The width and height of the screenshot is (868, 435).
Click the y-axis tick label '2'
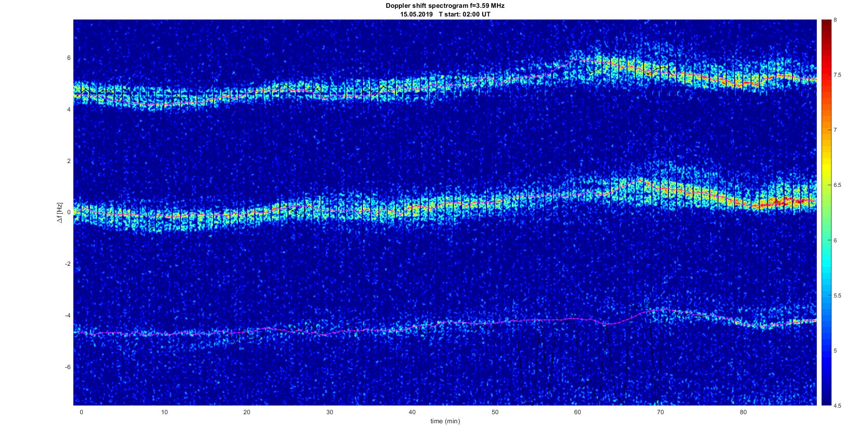(x=69, y=161)
